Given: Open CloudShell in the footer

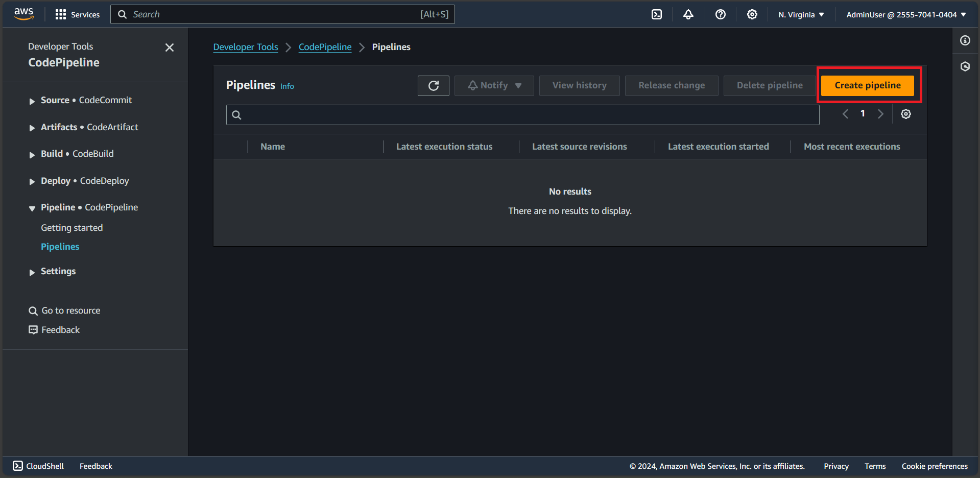Looking at the screenshot, I should tap(38, 466).
